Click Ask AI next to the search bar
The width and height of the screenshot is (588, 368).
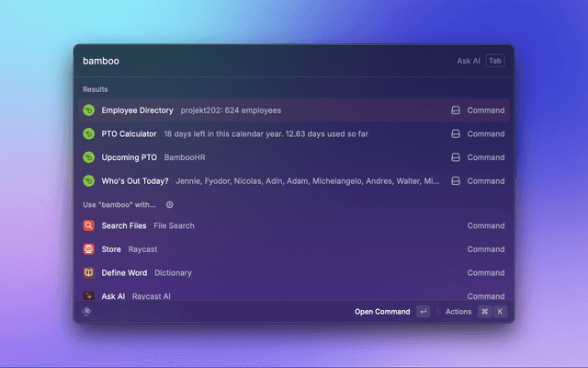pos(469,61)
